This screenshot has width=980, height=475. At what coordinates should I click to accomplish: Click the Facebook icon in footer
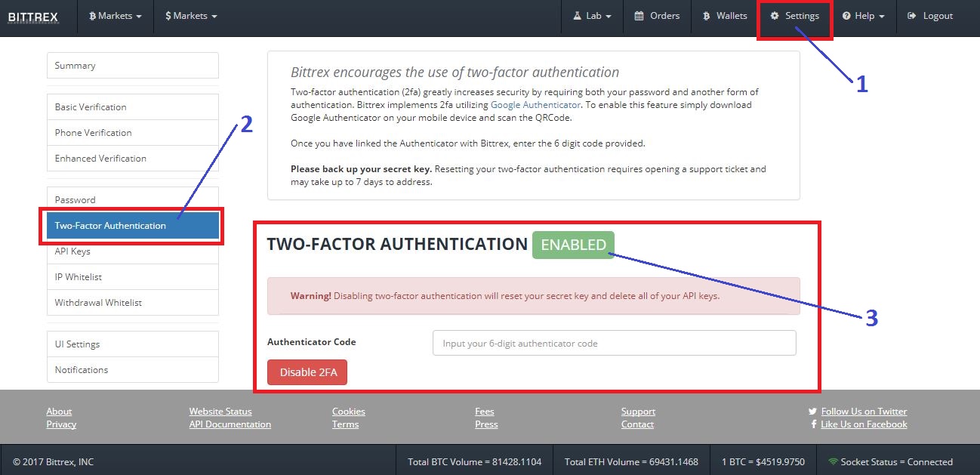point(814,424)
